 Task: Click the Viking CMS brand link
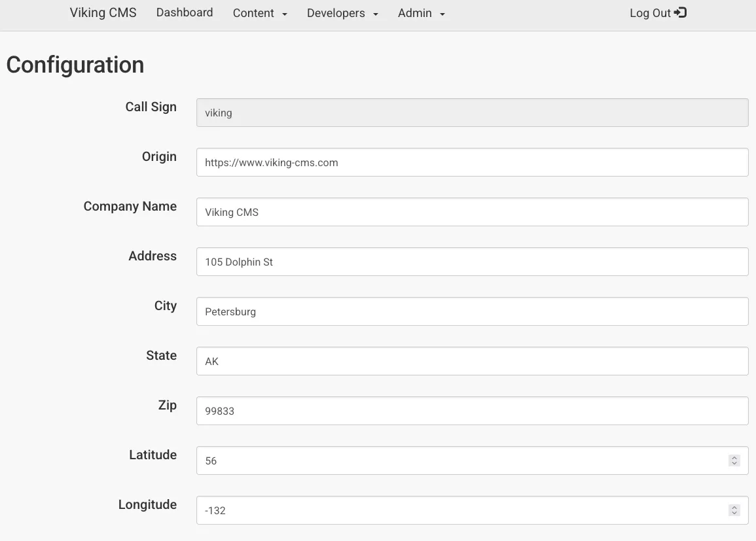[103, 13]
